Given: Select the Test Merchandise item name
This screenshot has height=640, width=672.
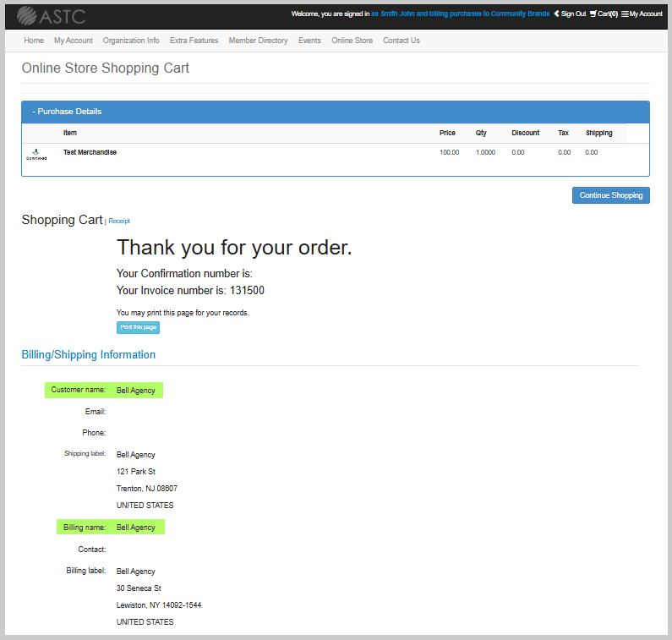Looking at the screenshot, I should [90, 152].
